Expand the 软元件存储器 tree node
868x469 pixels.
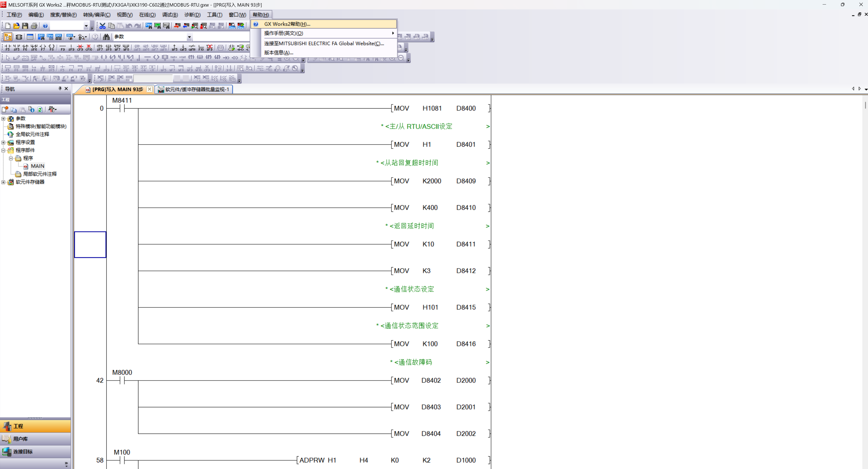[3, 182]
